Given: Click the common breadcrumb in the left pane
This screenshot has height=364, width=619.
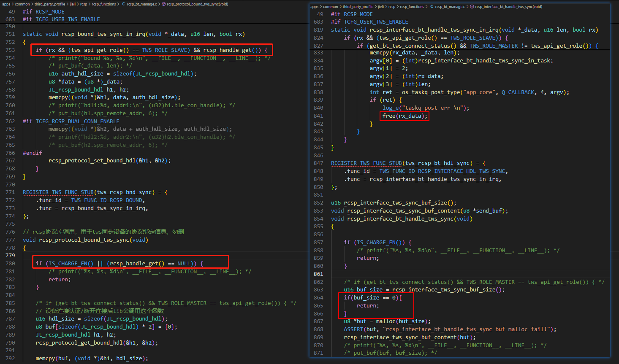Looking at the screenshot, I should click(22, 4).
